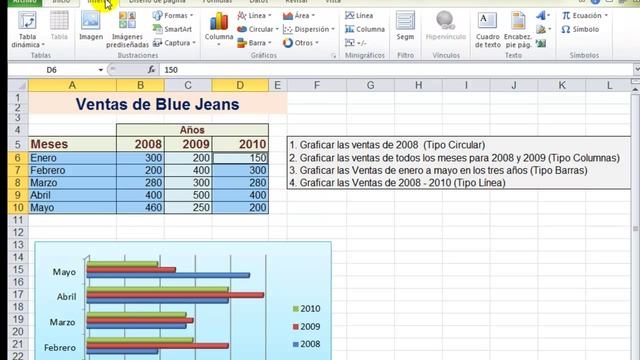Open the Barra chart dropdown

[254, 42]
